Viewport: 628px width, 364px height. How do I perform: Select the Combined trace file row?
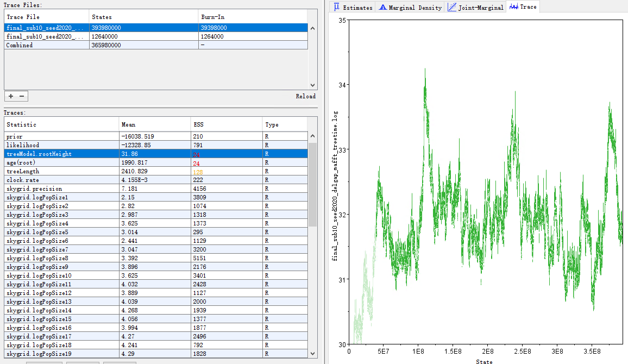[x=46, y=45]
